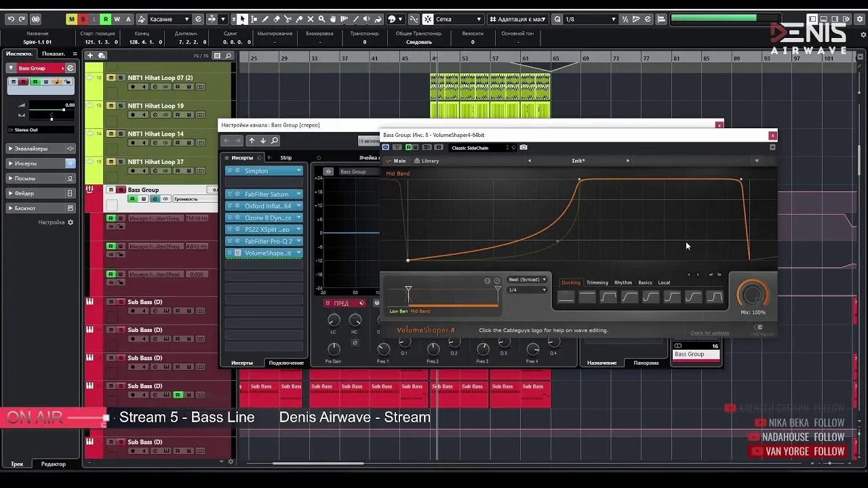Open the Редактор tab at bottom

click(54, 464)
